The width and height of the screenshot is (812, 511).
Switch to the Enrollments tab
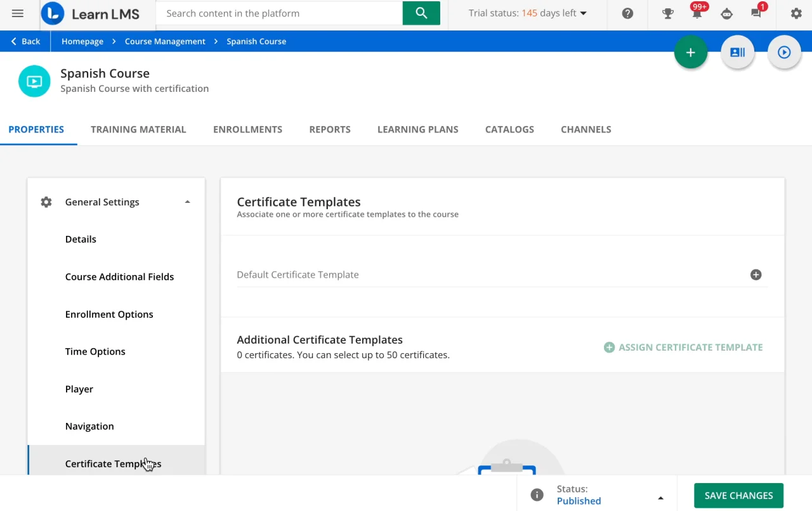point(247,129)
